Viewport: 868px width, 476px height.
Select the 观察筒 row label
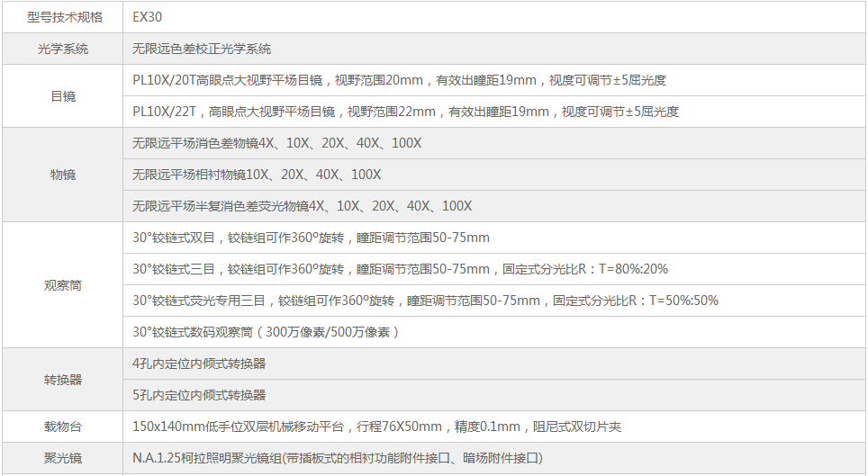coord(63,285)
